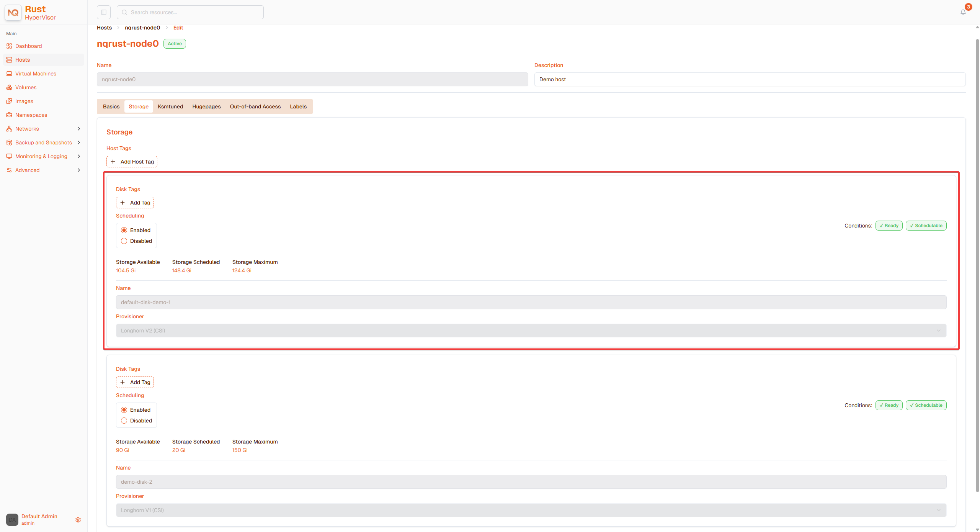The width and height of the screenshot is (980, 532).
Task: Open the Longhorn V2 (CSI) provisioner dropdown
Action: (531, 331)
